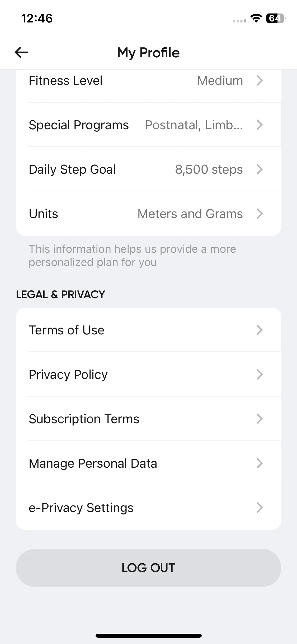Image resolution: width=297 pixels, height=644 pixels.
Task: Open Terms of Use
Action: [x=148, y=330]
